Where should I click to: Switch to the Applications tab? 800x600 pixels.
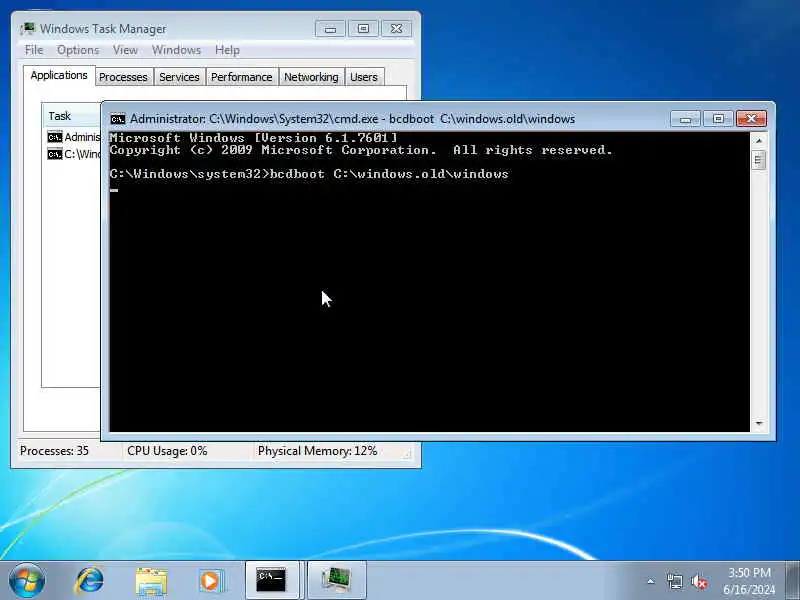pyautogui.click(x=59, y=76)
